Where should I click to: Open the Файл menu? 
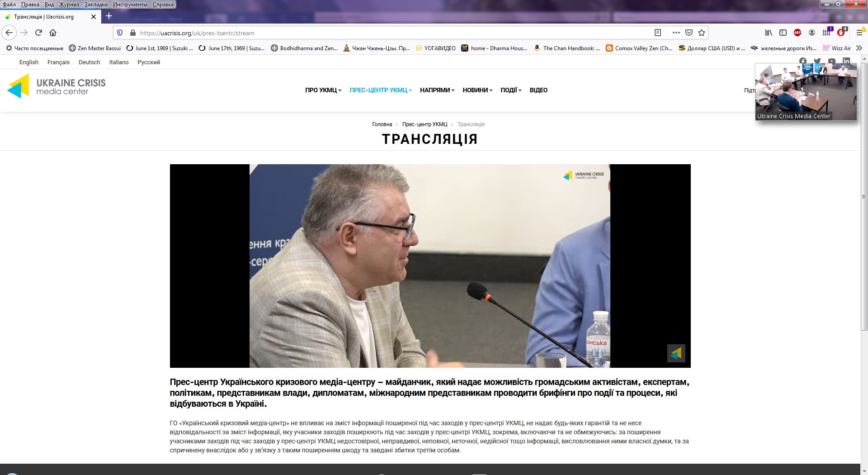[x=9, y=4]
